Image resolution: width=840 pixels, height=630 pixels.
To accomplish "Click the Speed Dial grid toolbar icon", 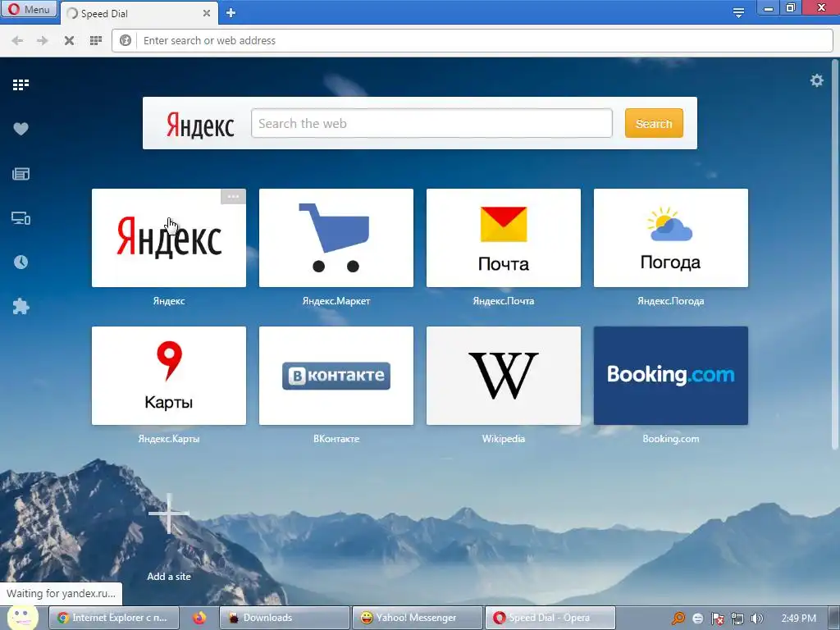I will [96, 41].
